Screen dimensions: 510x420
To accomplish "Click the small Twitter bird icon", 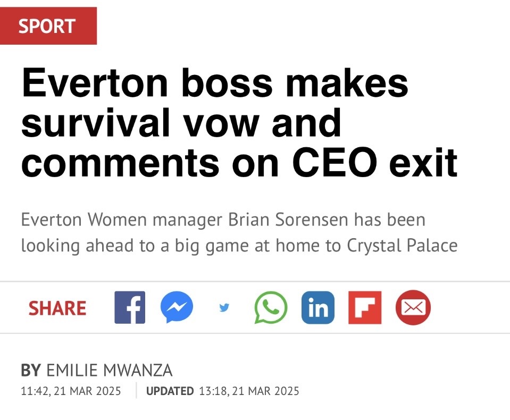I will 224,308.
